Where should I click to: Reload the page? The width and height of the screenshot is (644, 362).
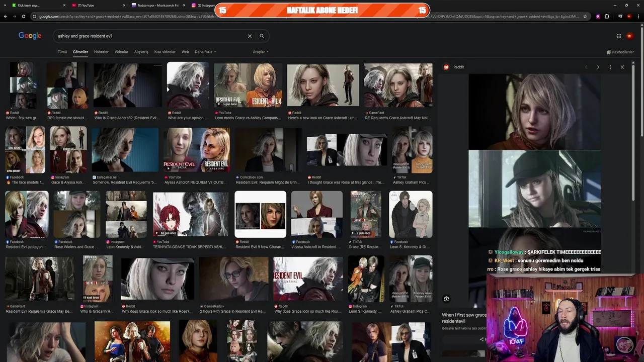24,17
